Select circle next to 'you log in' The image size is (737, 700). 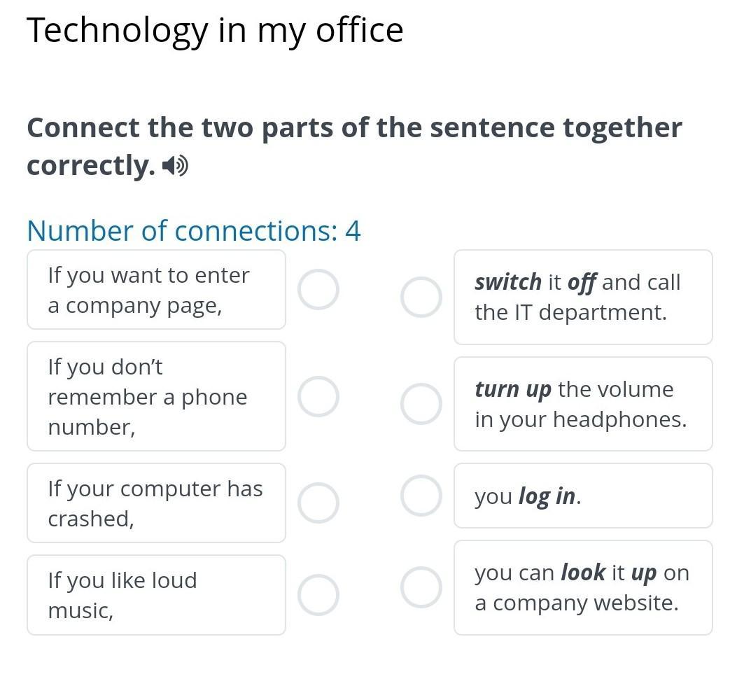[x=421, y=496]
